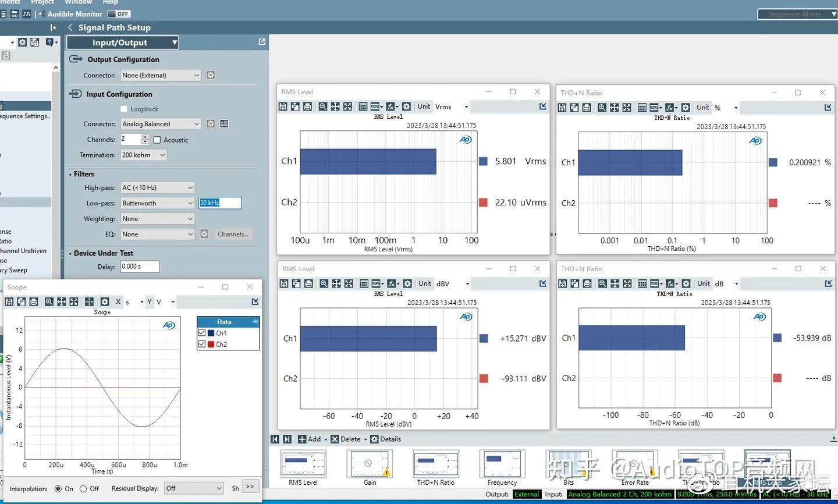Toggle the Acoustic checkbox
Screen dimensions: 838x504
coord(157,140)
